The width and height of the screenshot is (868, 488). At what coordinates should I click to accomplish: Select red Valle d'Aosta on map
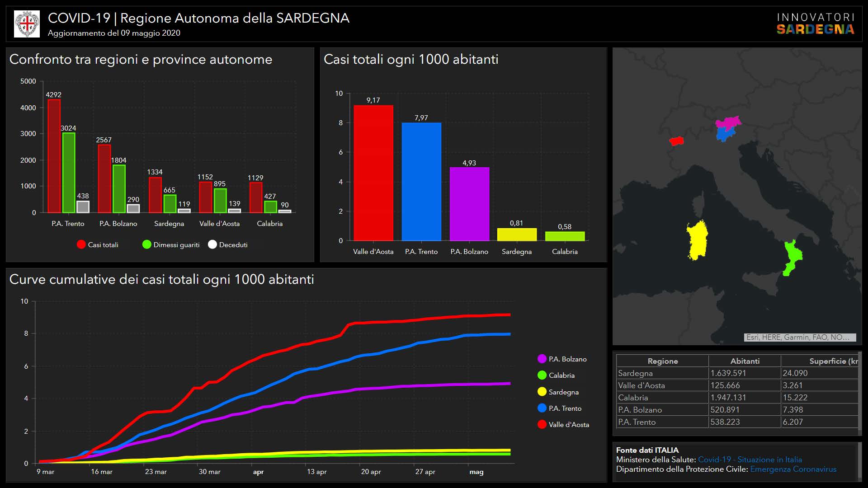pos(676,141)
